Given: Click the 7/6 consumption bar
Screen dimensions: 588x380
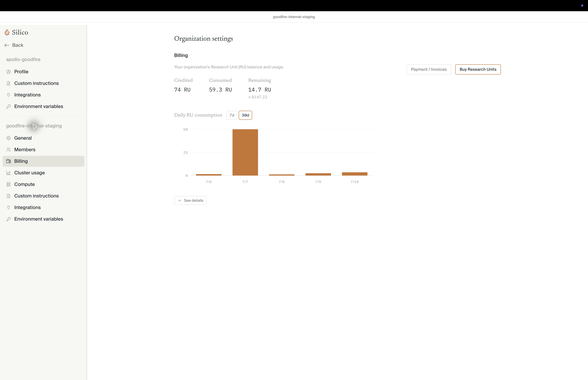Looking at the screenshot, I should [x=209, y=175].
